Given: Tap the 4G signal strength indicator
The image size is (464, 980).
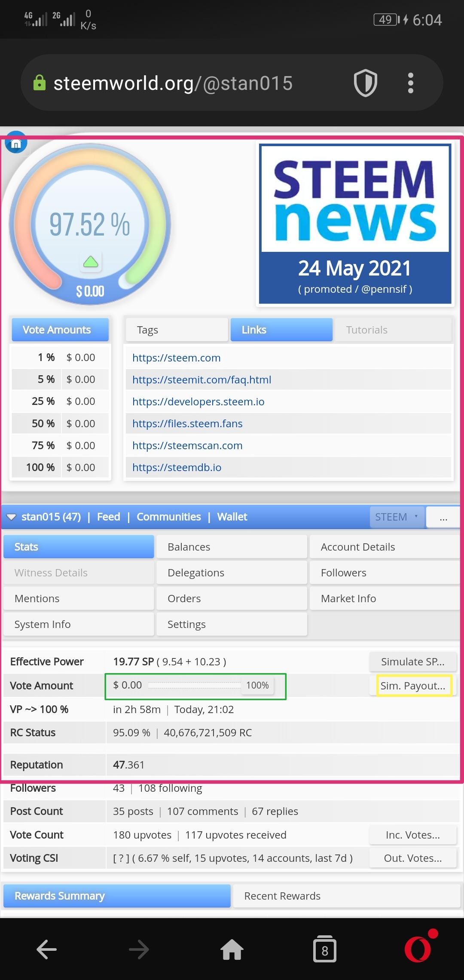Looking at the screenshot, I should [36, 19].
